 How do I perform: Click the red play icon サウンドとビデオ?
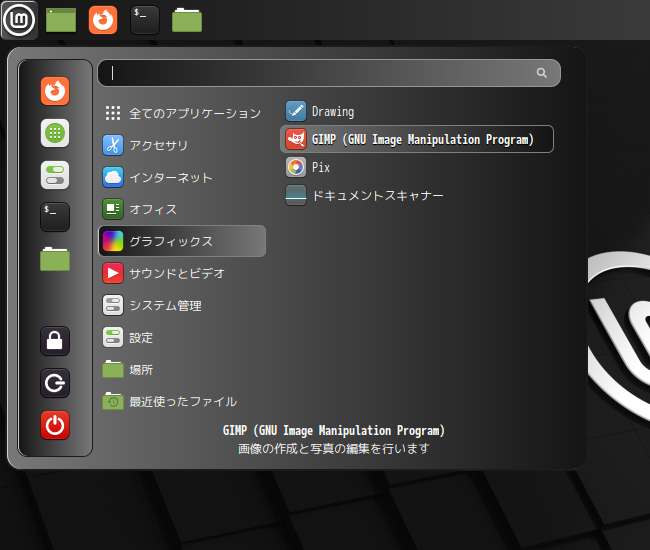[x=113, y=273]
